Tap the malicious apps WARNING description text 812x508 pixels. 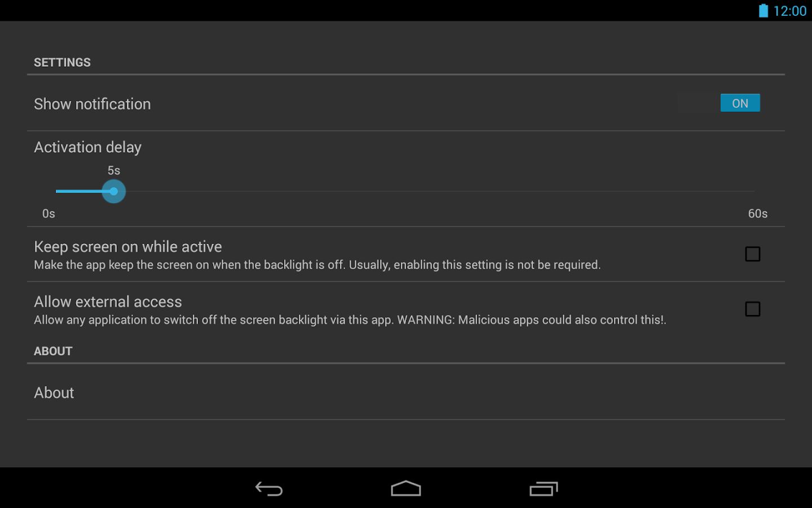pos(350,320)
